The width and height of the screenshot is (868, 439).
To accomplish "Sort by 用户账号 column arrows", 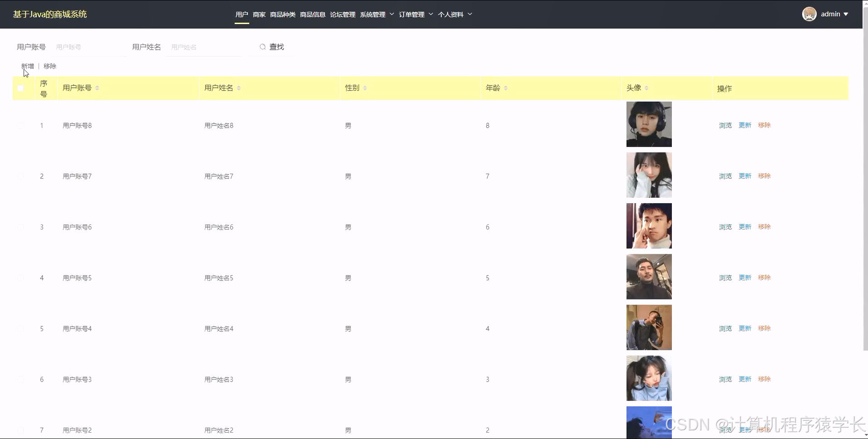I will click(97, 88).
